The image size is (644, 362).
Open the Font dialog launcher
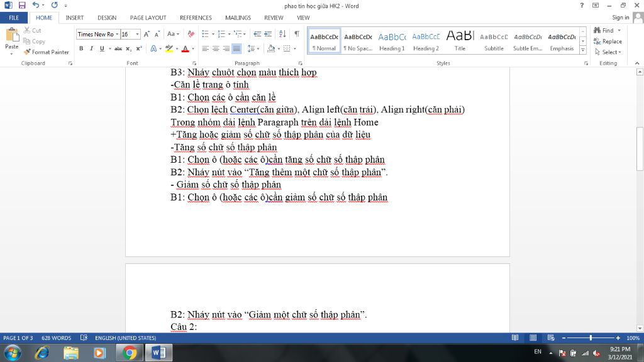tap(194, 63)
